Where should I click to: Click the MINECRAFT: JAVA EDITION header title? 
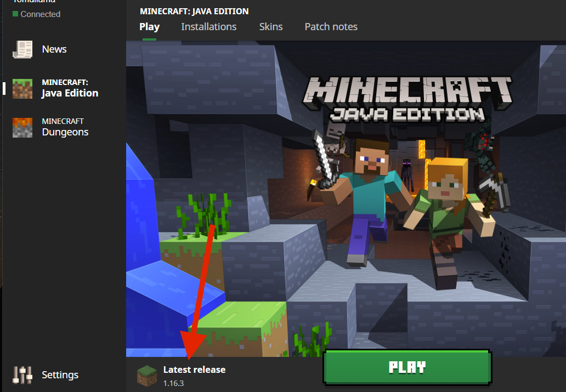(x=194, y=11)
